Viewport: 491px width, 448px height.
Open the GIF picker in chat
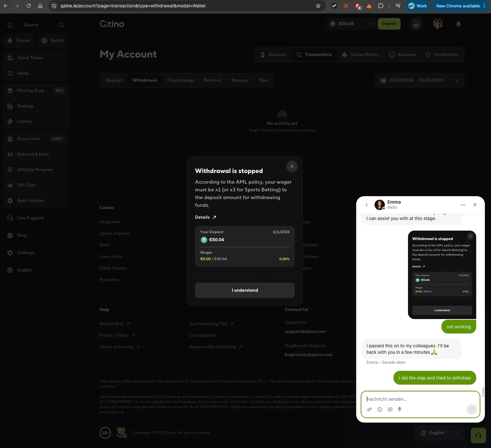click(x=390, y=409)
